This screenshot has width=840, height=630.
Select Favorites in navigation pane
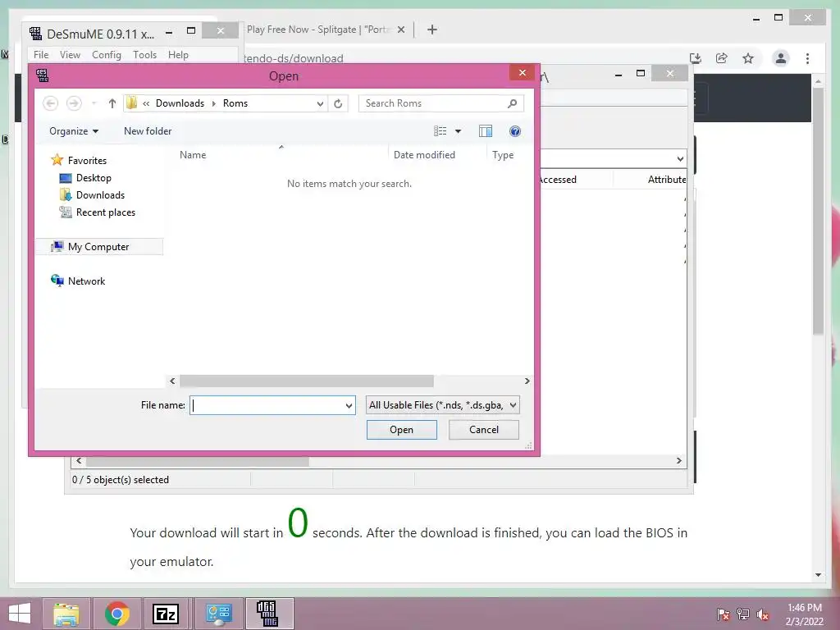click(87, 161)
